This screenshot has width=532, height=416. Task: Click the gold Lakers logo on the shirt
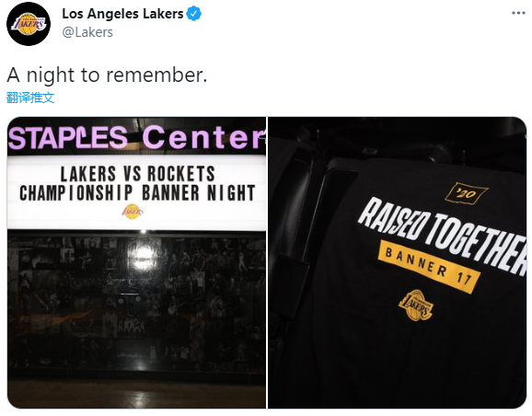pyautogui.click(x=415, y=305)
